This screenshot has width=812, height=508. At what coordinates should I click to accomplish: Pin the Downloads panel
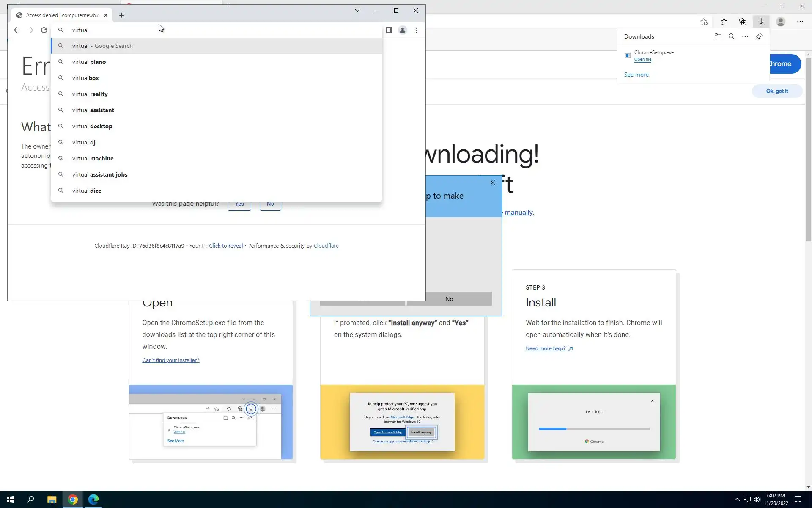(x=759, y=36)
